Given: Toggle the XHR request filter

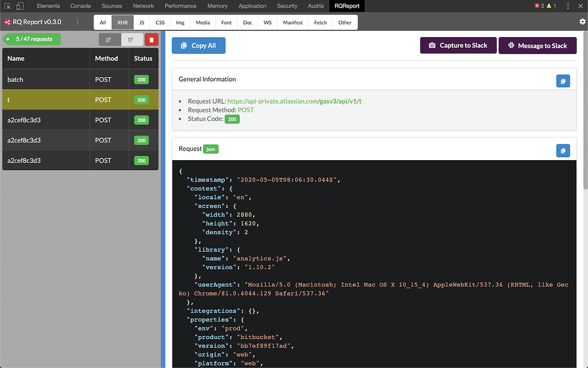Looking at the screenshot, I should [x=122, y=22].
